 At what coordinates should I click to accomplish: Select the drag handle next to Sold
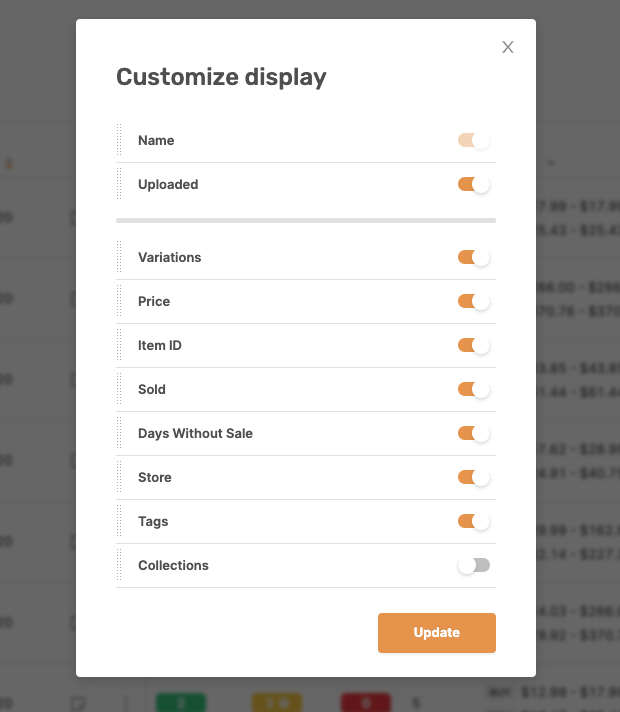point(119,389)
